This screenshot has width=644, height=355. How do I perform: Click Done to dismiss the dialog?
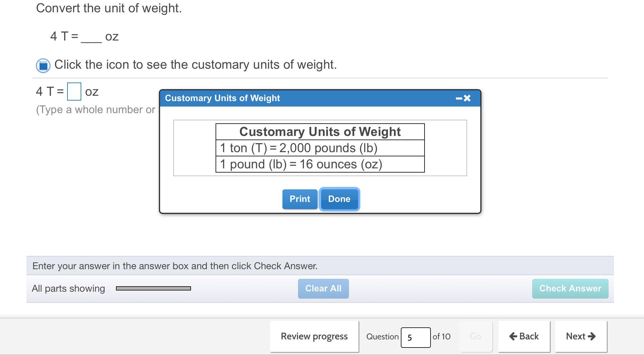click(339, 199)
